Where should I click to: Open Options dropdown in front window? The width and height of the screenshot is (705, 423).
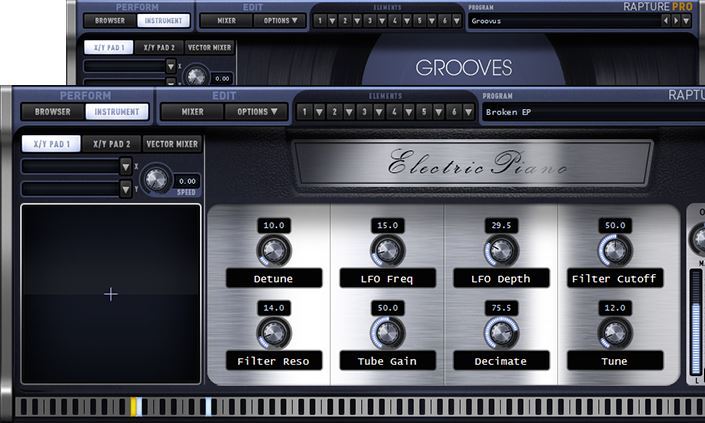(x=257, y=111)
